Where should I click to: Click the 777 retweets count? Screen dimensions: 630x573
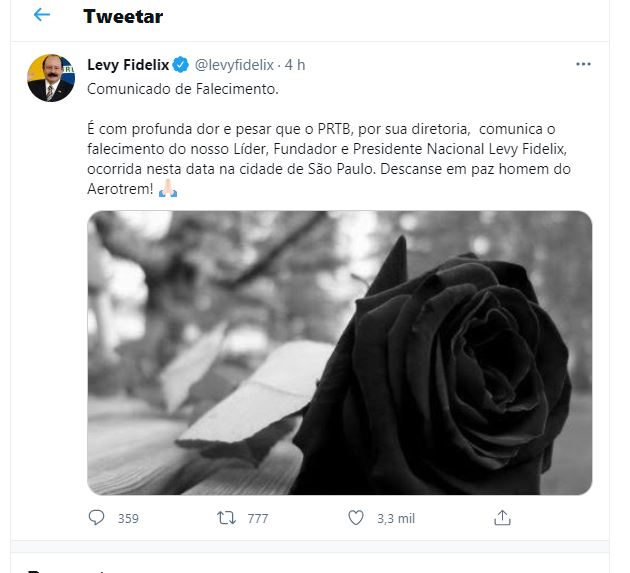(x=258, y=518)
